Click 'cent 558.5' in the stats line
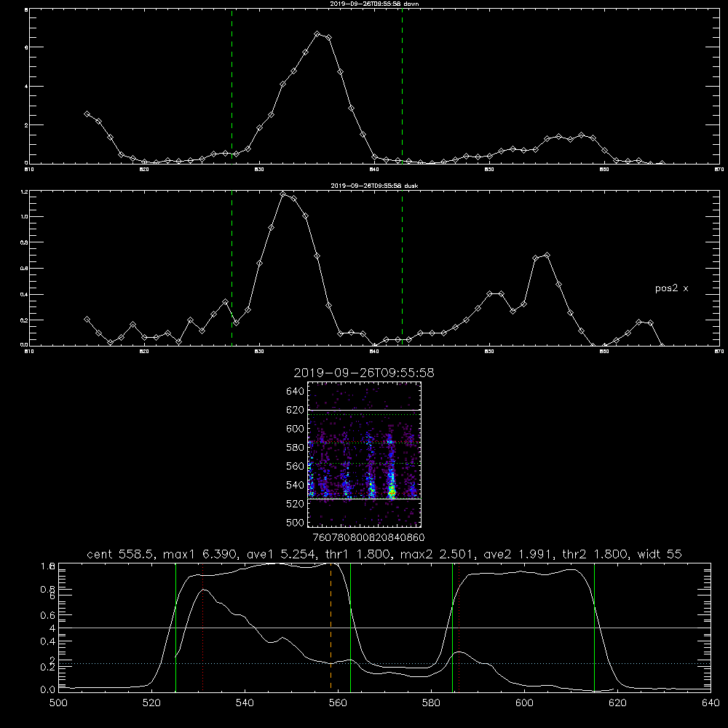Screen dimensions: 728x728 (119, 554)
